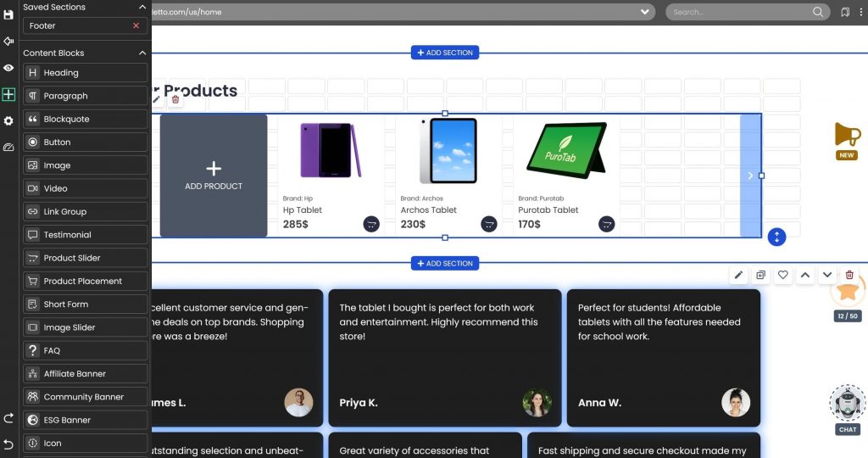The width and height of the screenshot is (868, 458).
Task: Click the blue vertical move handle button
Action: pyautogui.click(x=776, y=237)
